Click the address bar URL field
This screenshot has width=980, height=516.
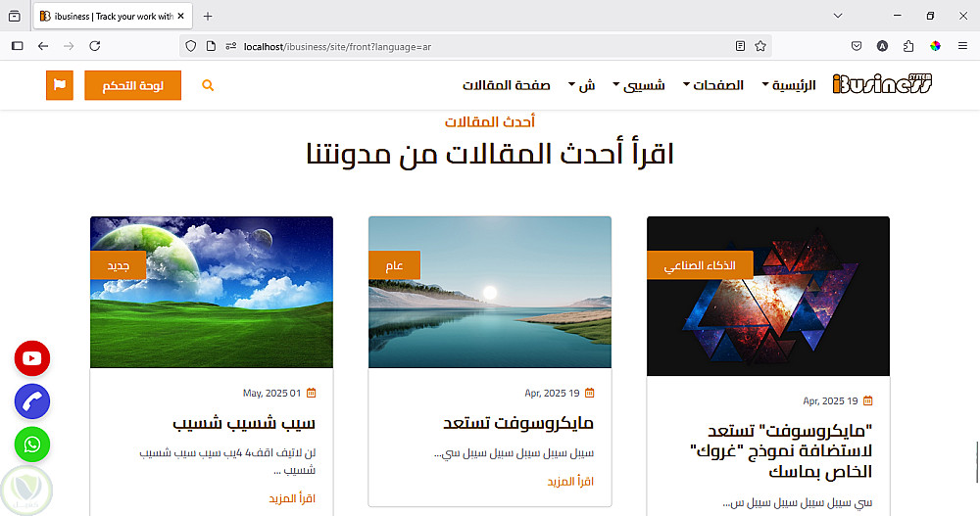[x=475, y=46]
